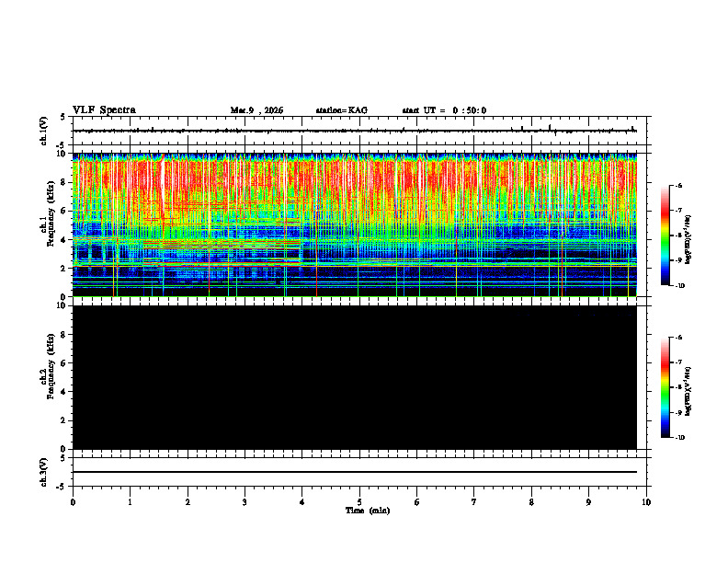
Task: Click the "ch.1(V)" axis label
Action: click(x=44, y=131)
